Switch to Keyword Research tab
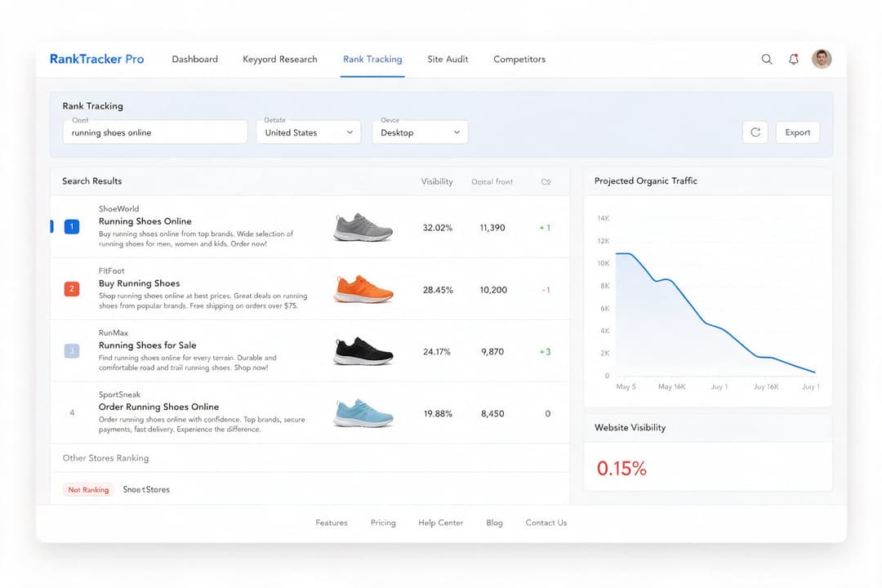The width and height of the screenshot is (882, 588). point(279,59)
